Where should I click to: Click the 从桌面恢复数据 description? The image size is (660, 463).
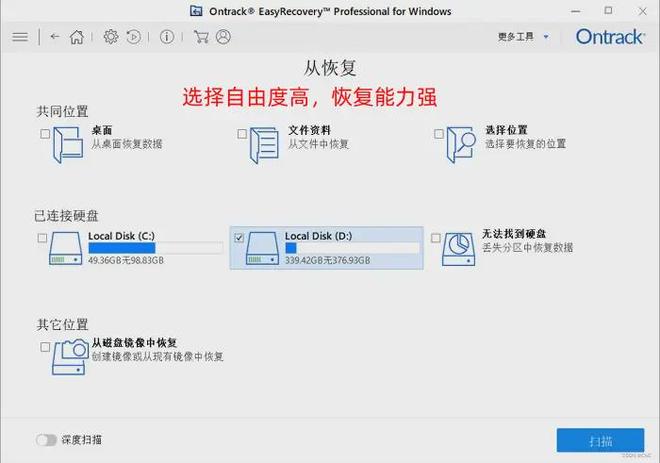click(127, 144)
